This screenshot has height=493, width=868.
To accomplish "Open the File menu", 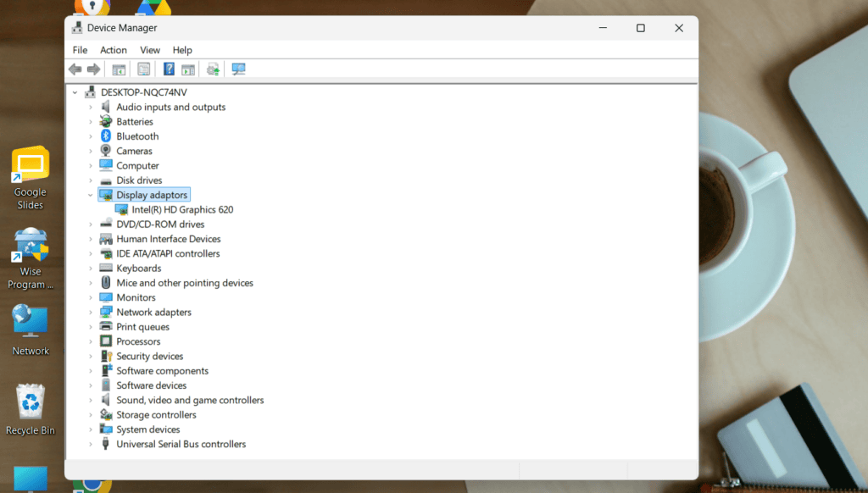I will (80, 50).
